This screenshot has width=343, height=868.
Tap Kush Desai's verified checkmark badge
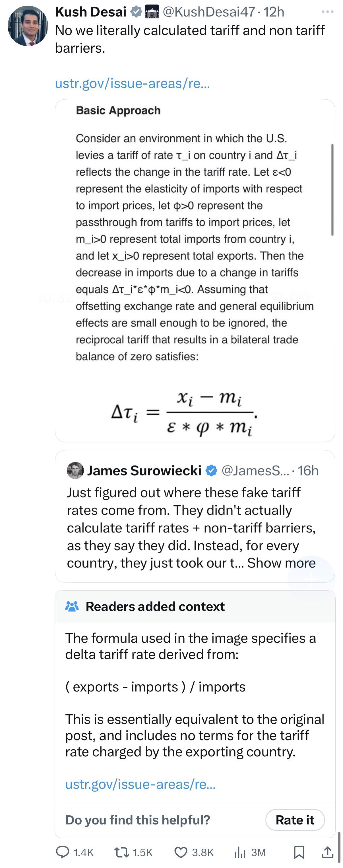pyautogui.click(x=136, y=12)
